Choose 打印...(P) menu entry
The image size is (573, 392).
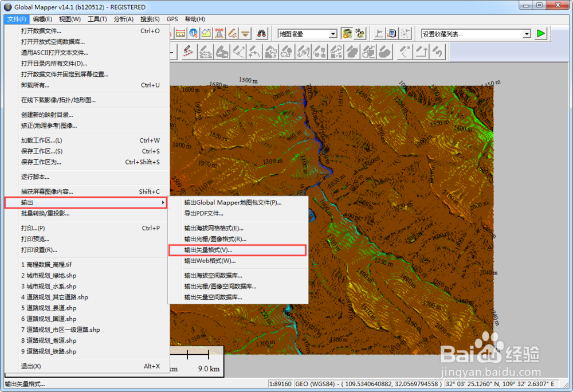tap(87, 228)
